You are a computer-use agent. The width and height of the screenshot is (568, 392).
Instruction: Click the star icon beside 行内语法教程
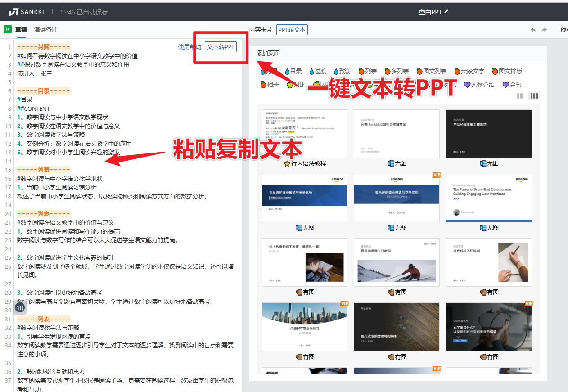click(287, 164)
